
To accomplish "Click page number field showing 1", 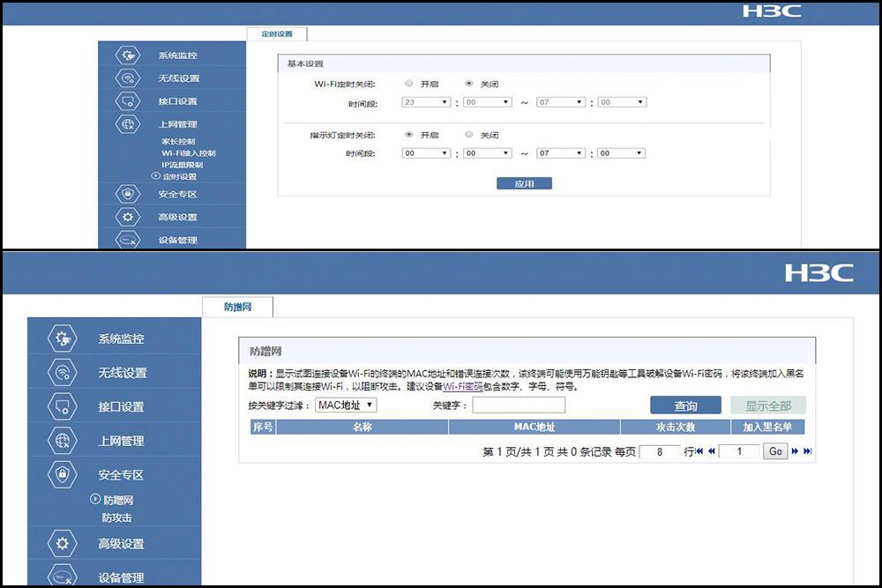I will [739, 451].
